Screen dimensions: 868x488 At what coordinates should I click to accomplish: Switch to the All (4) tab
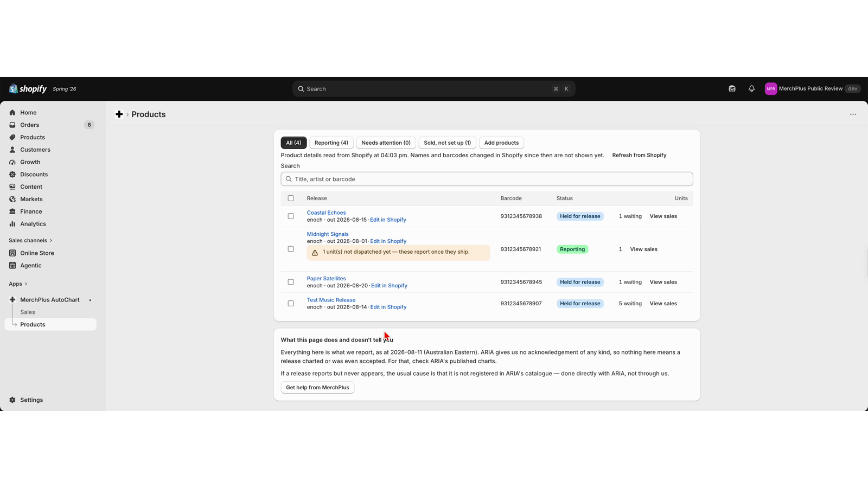coord(293,143)
